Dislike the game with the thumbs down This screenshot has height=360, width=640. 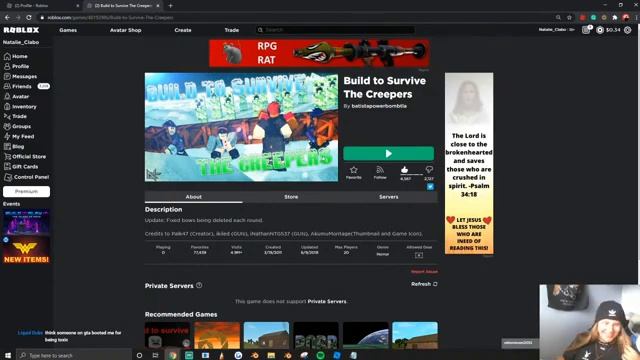pos(429,169)
